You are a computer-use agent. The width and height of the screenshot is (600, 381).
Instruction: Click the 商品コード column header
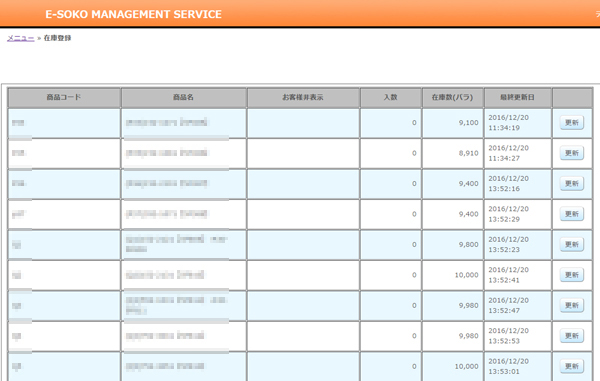tap(64, 98)
